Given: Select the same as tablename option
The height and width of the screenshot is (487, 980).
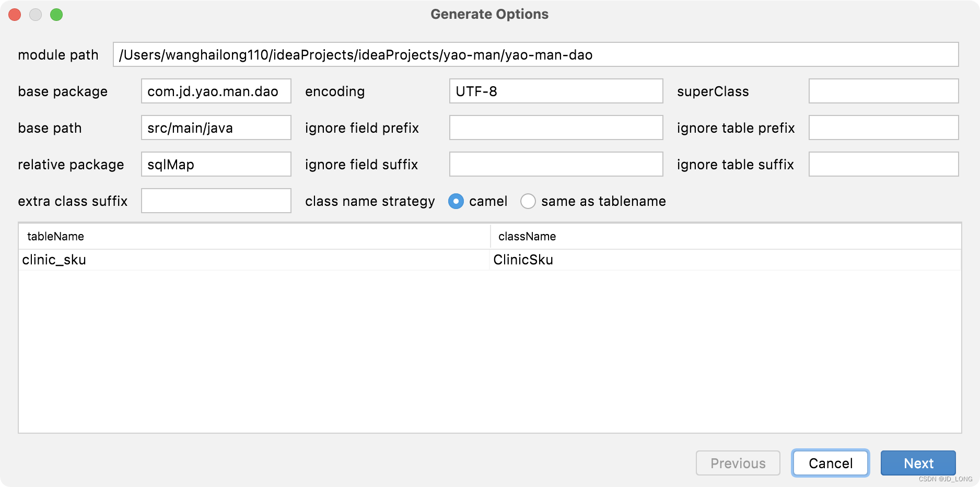Looking at the screenshot, I should 528,201.
